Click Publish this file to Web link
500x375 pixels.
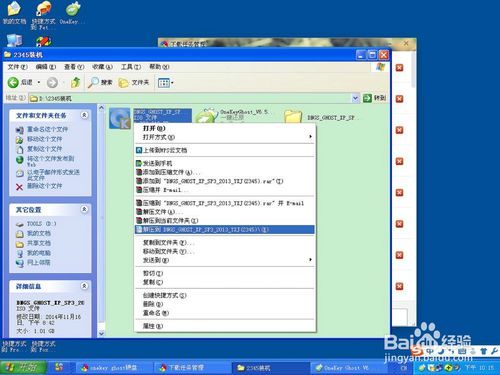50,161
